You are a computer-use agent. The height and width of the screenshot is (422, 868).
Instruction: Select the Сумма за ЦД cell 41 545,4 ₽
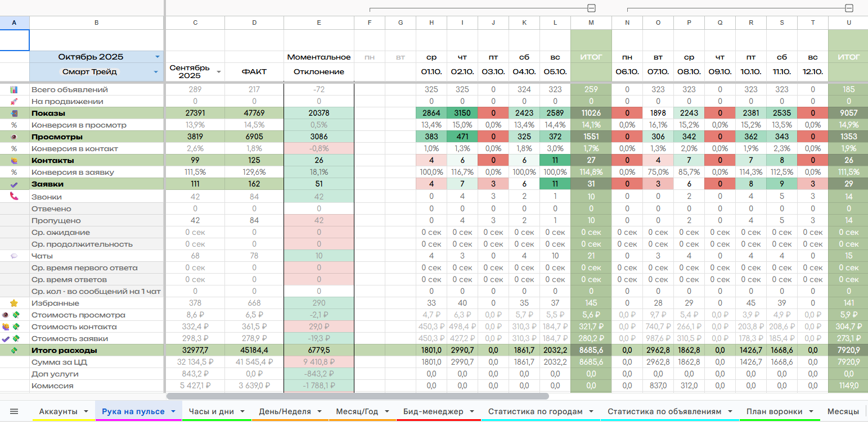pyautogui.click(x=254, y=362)
